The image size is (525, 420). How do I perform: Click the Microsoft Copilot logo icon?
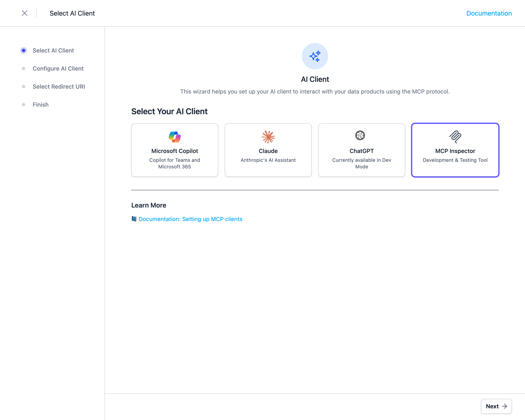(174, 137)
